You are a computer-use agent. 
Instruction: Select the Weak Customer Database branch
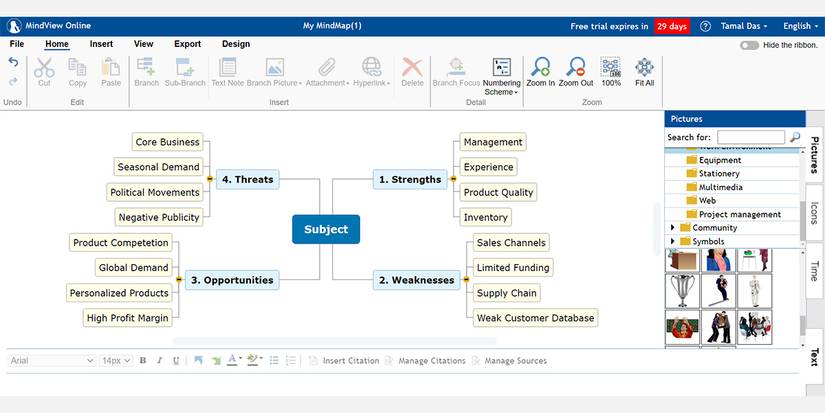pos(535,318)
